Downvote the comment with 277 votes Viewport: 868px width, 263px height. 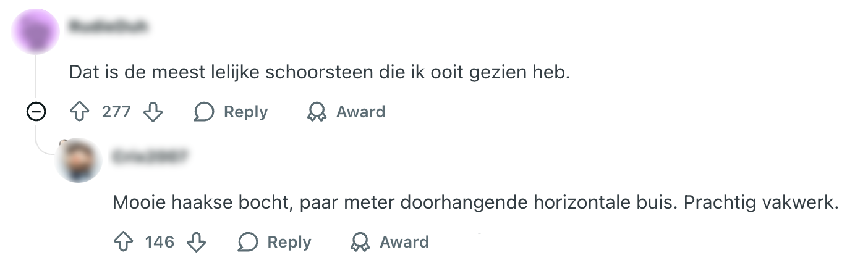coord(153,112)
